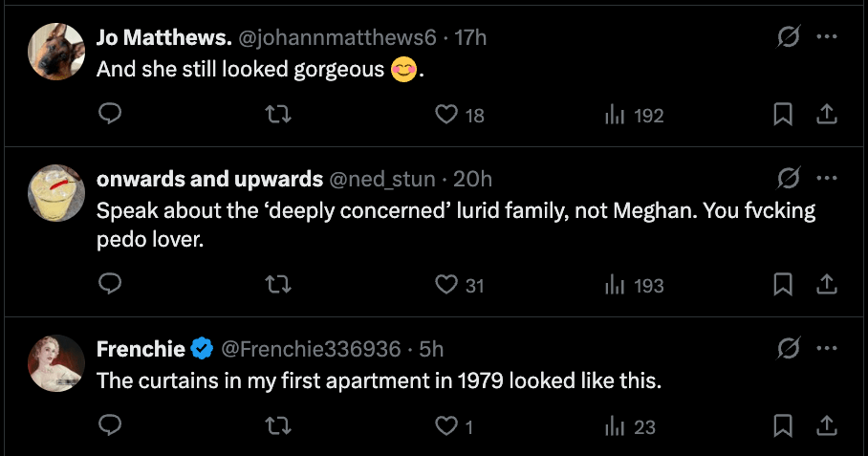Repost the Jo Matthews tweet
The image size is (868, 456).
(x=277, y=115)
